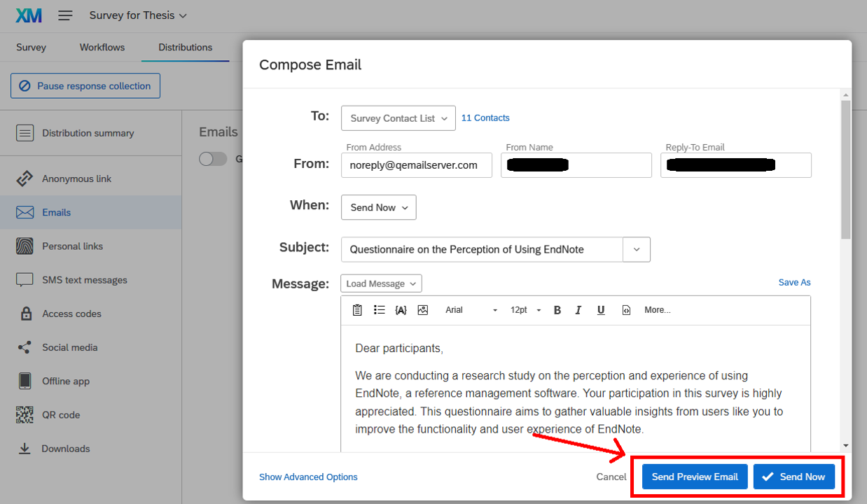Toggle bold formatting in message editor

point(557,310)
